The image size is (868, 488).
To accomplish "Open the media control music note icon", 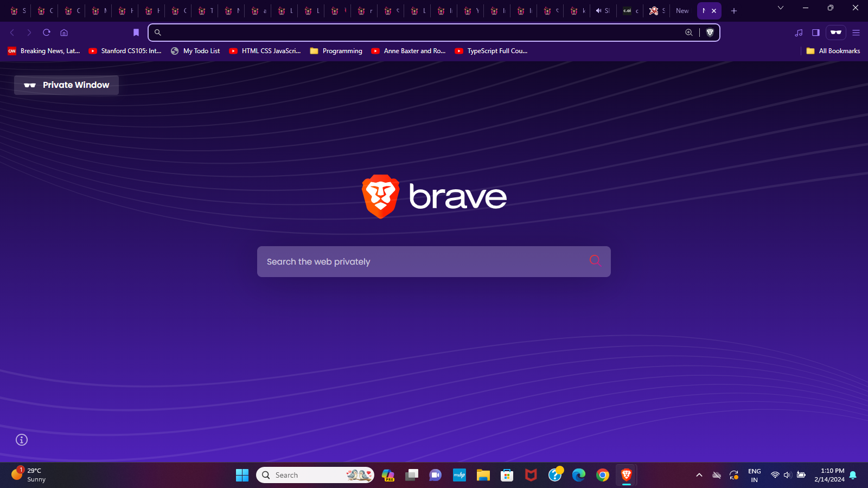I will 799,33.
